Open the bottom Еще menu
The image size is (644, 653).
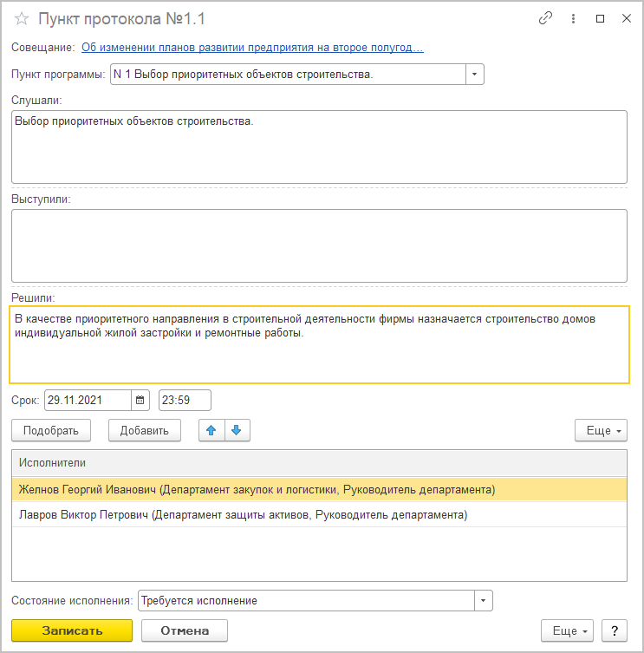[567, 631]
